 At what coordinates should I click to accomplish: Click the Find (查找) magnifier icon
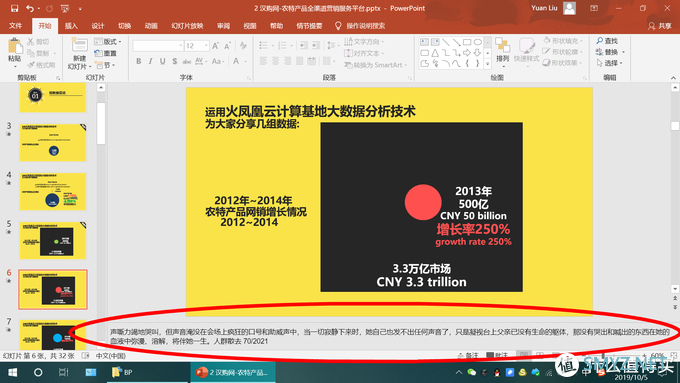(x=599, y=41)
